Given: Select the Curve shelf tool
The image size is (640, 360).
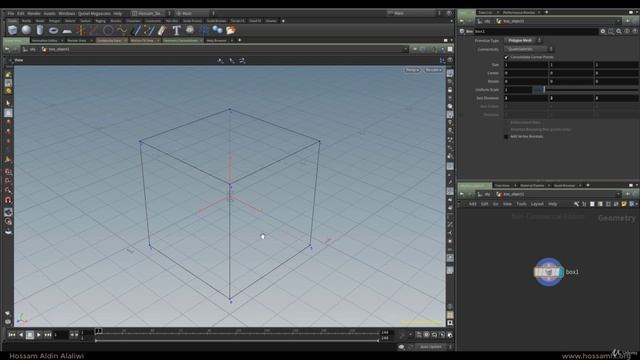Looking at the screenshot, I should pos(122,30).
